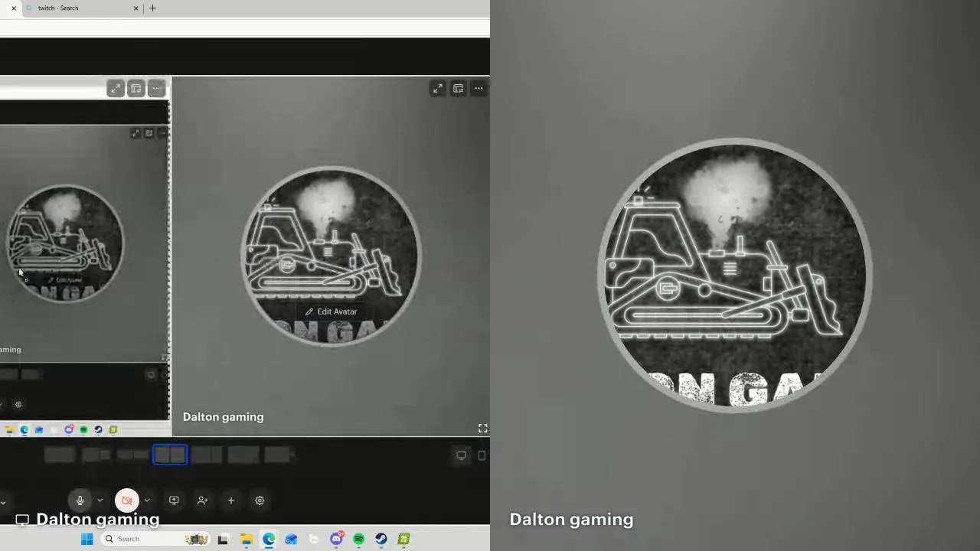Click 'Dalton gaming' label in the right panel
Image resolution: width=980 pixels, height=551 pixels.
tap(571, 520)
